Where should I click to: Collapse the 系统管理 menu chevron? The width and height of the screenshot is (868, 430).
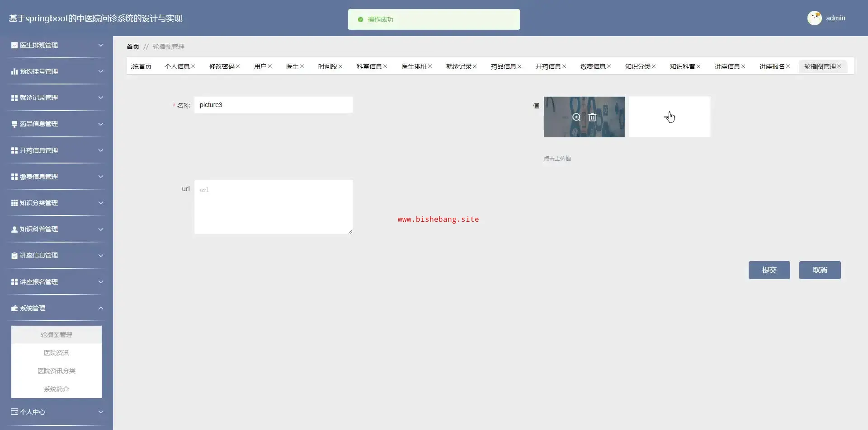pos(101,308)
